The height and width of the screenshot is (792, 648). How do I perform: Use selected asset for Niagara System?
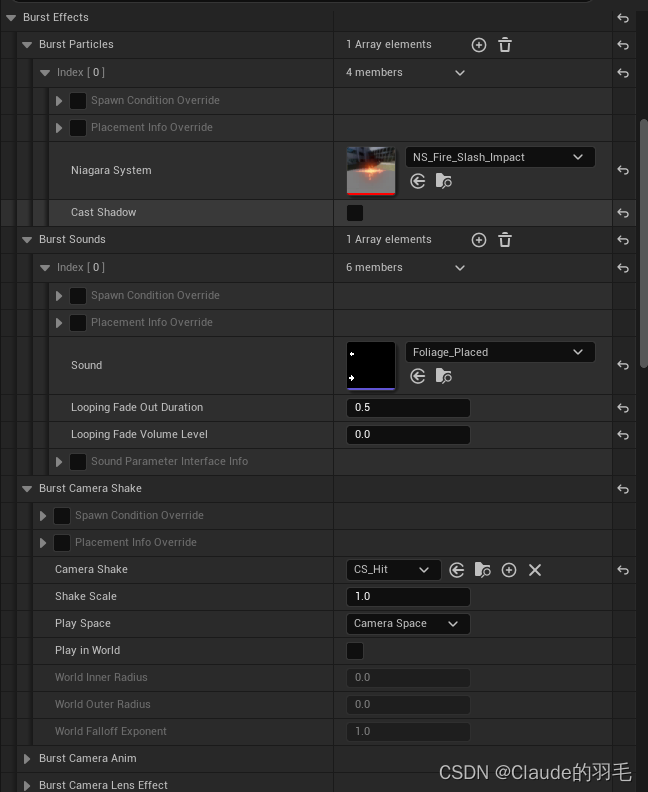(x=418, y=181)
